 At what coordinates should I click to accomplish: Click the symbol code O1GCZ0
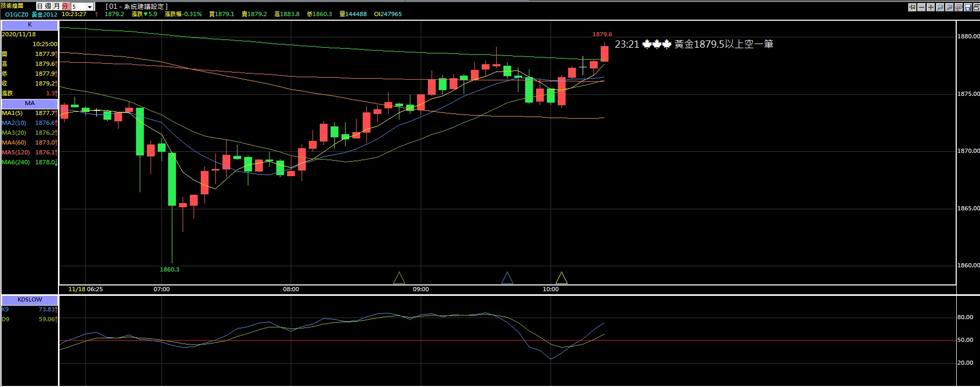click(x=17, y=15)
